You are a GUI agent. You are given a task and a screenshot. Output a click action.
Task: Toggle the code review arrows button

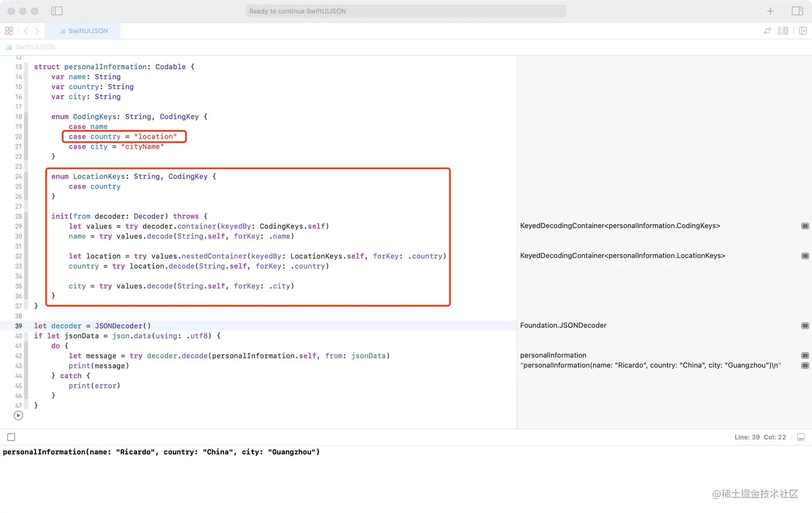point(767,31)
